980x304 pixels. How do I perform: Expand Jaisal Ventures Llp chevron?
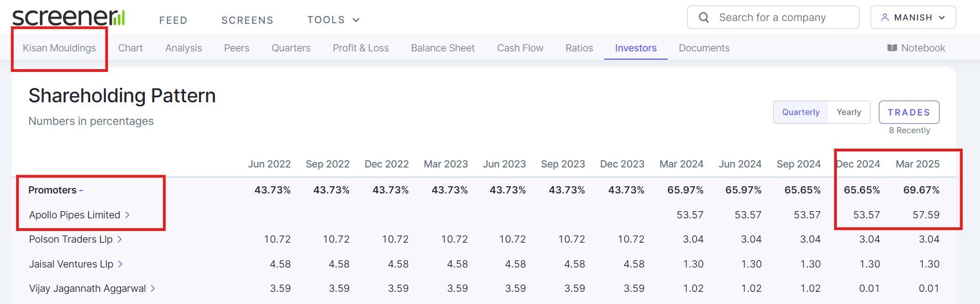pyautogui.click(x=120, y=264)
